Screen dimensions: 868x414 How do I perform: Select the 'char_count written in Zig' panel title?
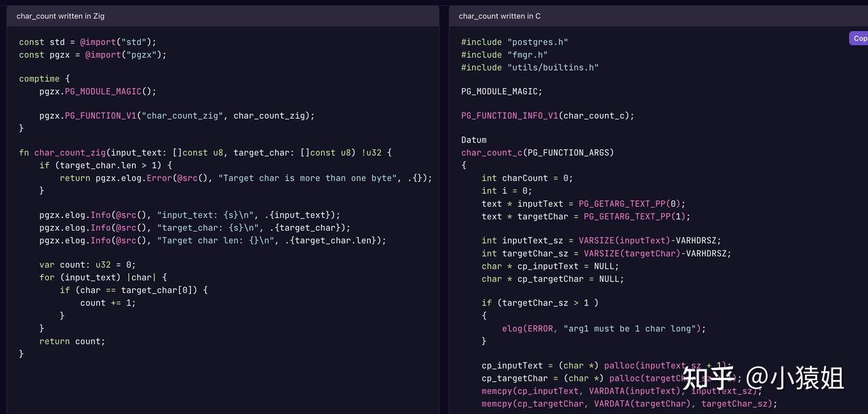(x=60, y=16)
